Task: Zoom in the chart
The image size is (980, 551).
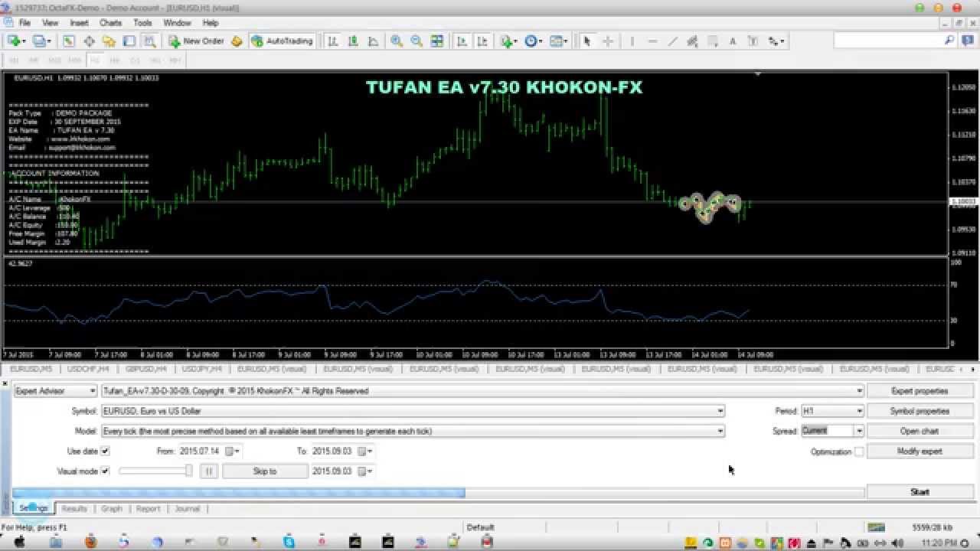Action: [x=396, y=41]
